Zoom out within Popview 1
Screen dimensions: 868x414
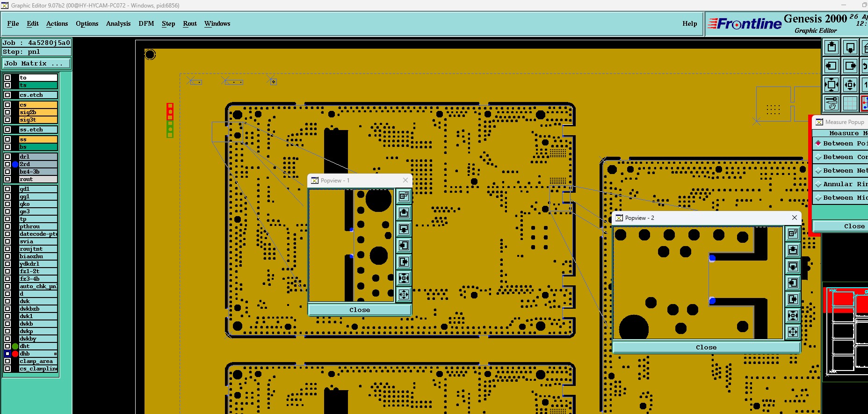point(404,294)
